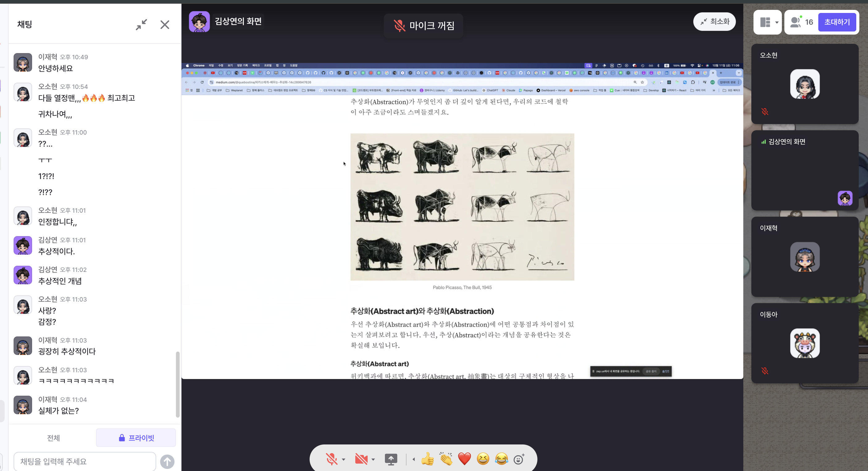Unmute the microphone in the bottom toolbar
The image size is (868, 471).
332,459
